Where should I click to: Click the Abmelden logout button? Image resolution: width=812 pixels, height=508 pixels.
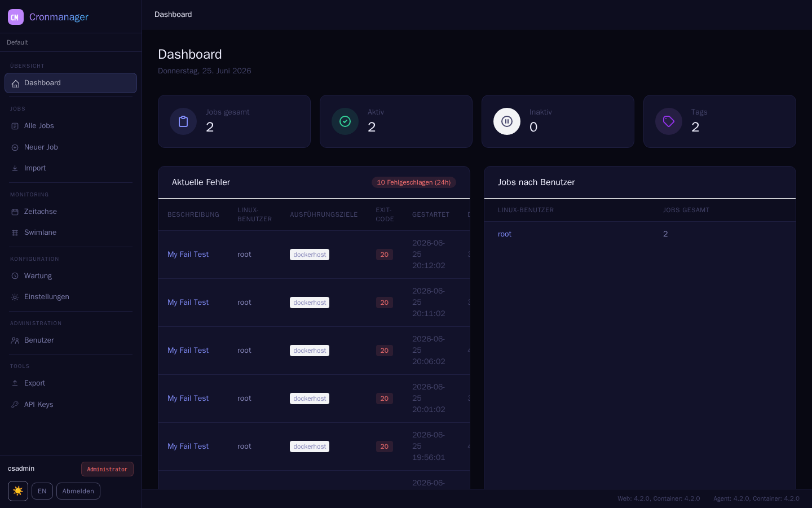pyautogui.click(x=78, y=491)
